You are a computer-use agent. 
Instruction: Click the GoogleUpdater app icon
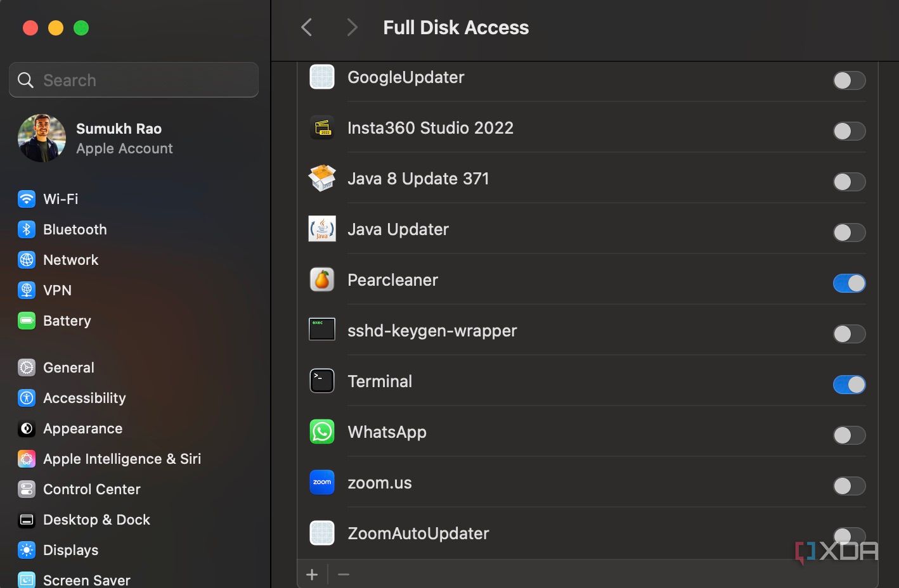(x=322, y=77)
